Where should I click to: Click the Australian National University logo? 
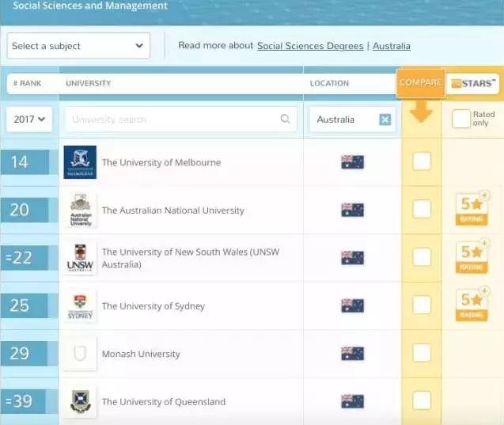[x=80, y=210]
